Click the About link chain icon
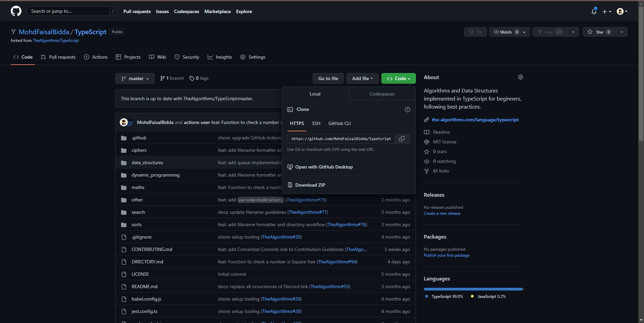The height and width of the screenshot is (323, 644). [427, 120]
